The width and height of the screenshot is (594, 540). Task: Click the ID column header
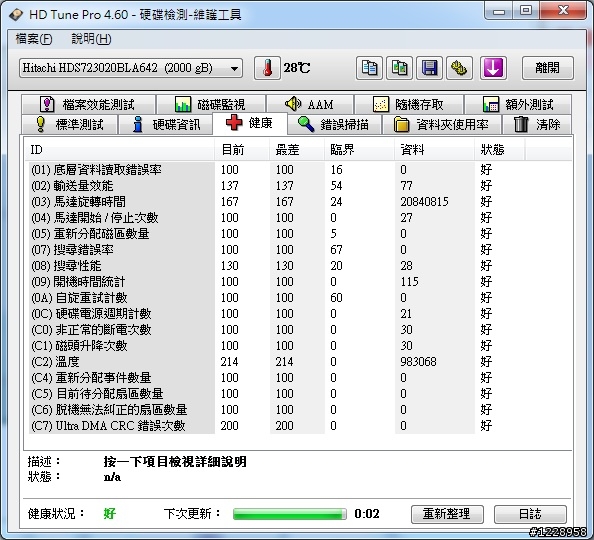[x=119, y=150]
